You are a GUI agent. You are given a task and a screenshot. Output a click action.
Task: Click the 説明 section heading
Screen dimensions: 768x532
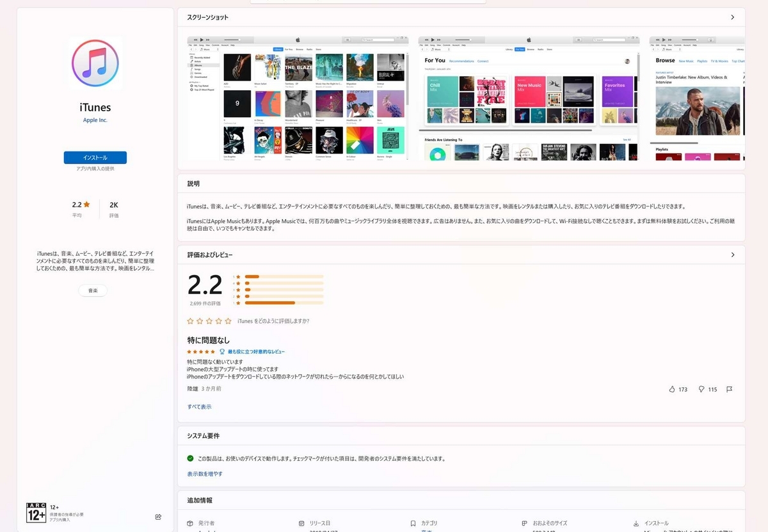tap(193, 184)
